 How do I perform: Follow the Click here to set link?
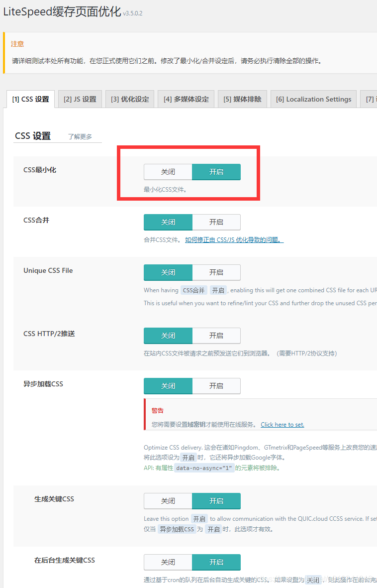click(283, 425)
